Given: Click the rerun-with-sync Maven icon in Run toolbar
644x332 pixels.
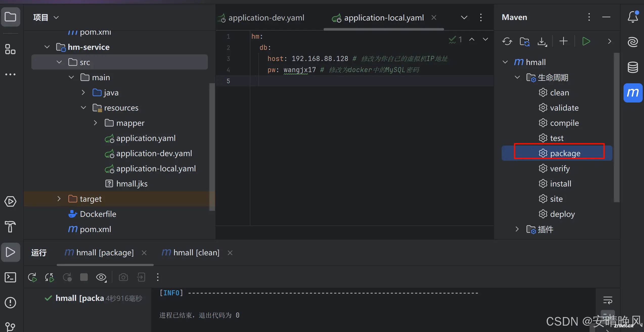Looking at the screenshot, I should (x=50, y=277).
